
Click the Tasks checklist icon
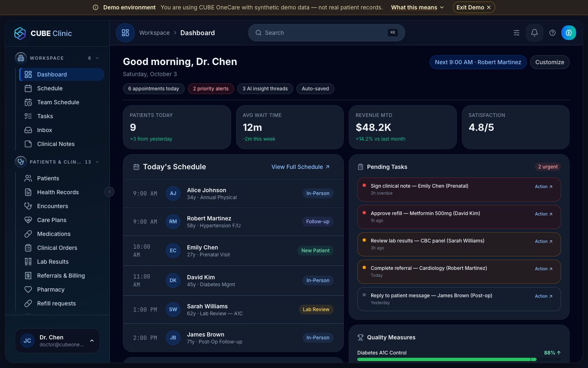click(x=28, y=116)
